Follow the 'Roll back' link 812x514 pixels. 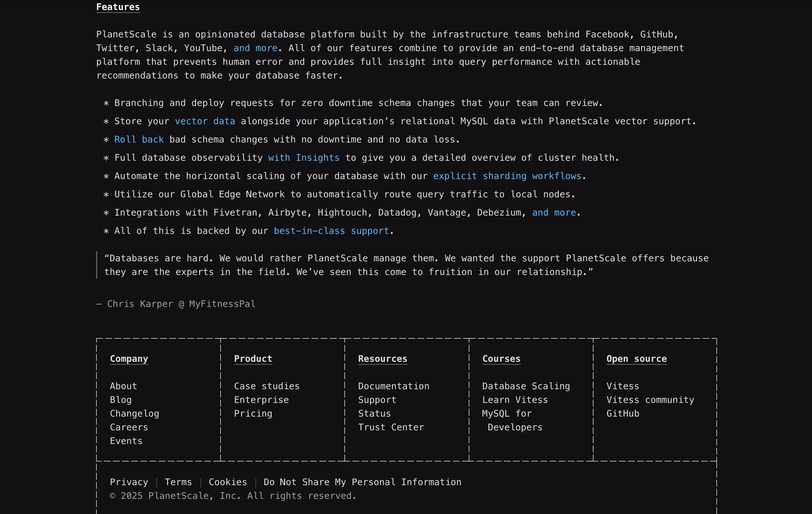click(139, 139)
